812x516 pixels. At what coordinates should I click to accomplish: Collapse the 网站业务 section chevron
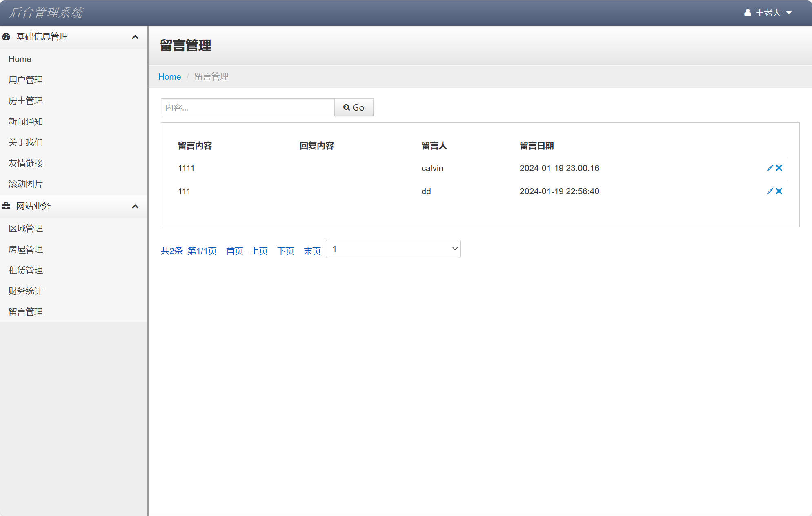(136, 206)
